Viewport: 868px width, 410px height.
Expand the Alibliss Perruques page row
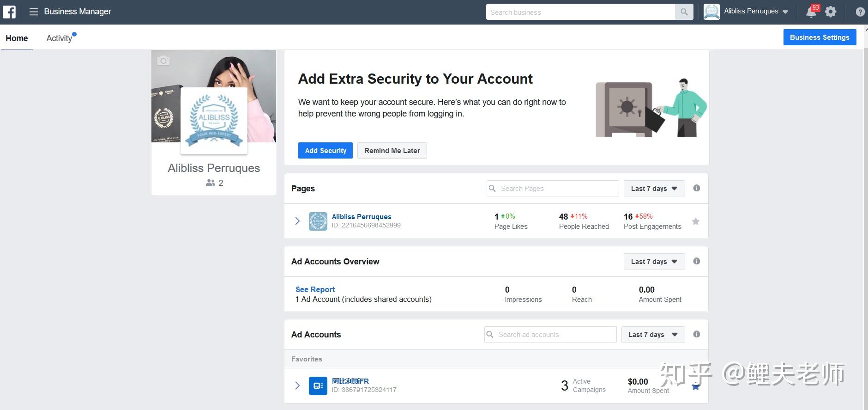(297, 221)
